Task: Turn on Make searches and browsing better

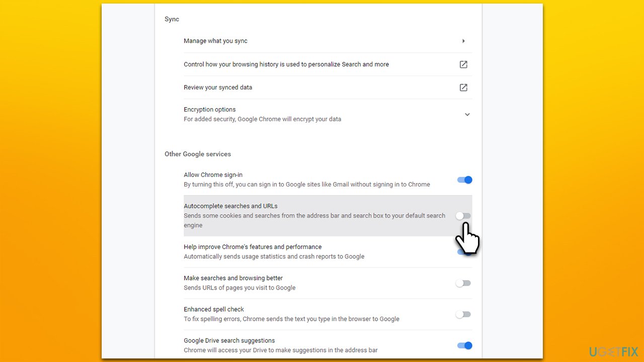Action: 463,283
